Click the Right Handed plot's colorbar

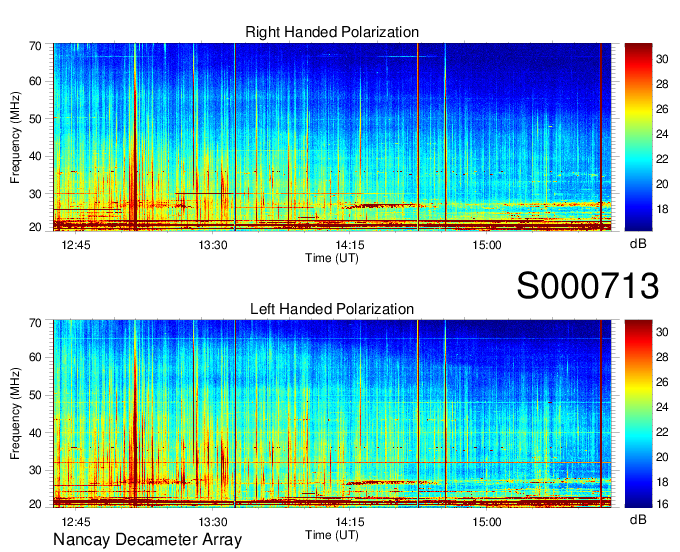[638, 137]
